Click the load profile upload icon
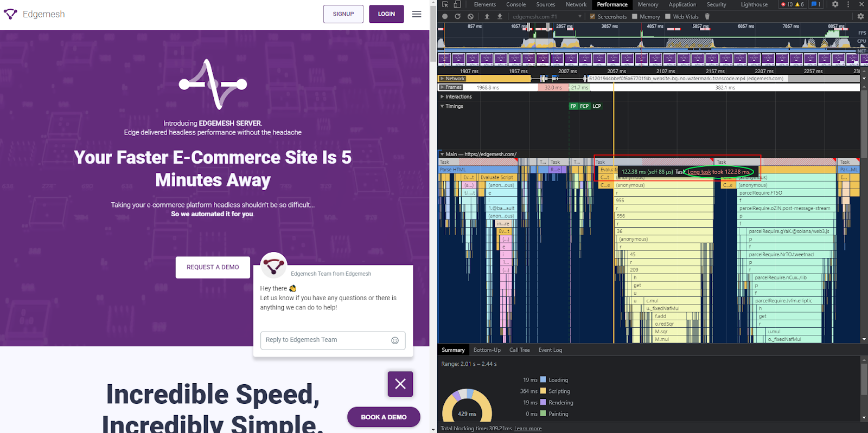The image size is (868, 433). click(x=487, y=16)
